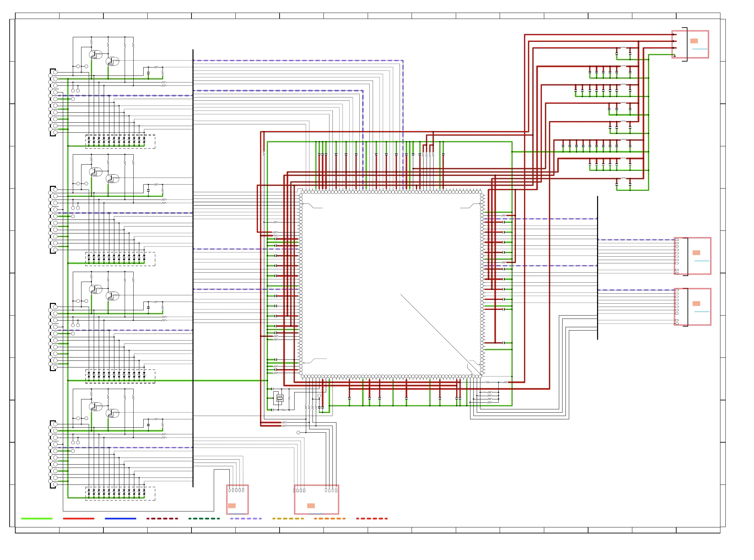
Task: Click the crystal oscillator symbol below the chip
Action: coord(280,399)
